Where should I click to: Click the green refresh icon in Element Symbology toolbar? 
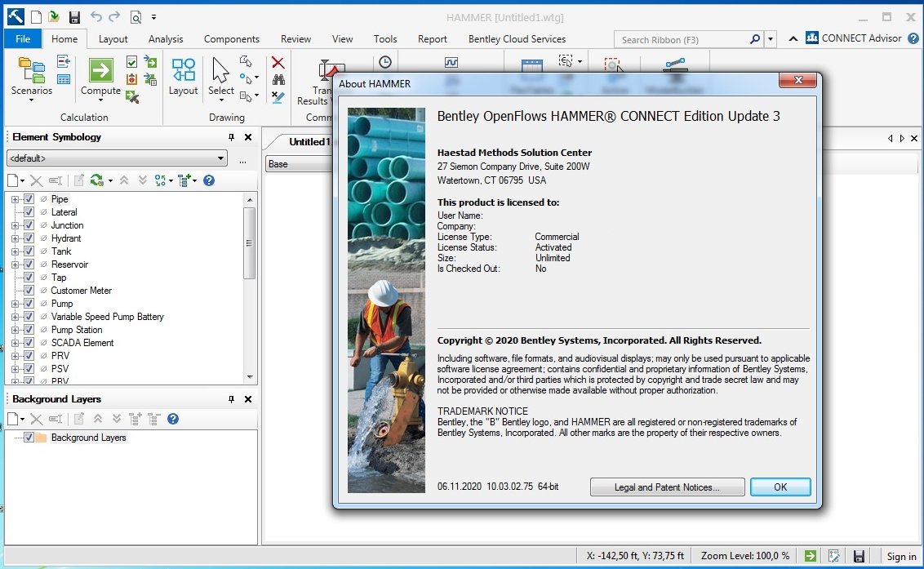96,180
